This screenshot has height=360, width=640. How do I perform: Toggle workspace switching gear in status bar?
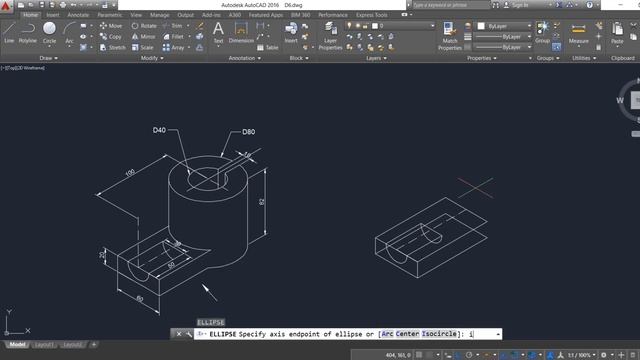coord(604,355)
